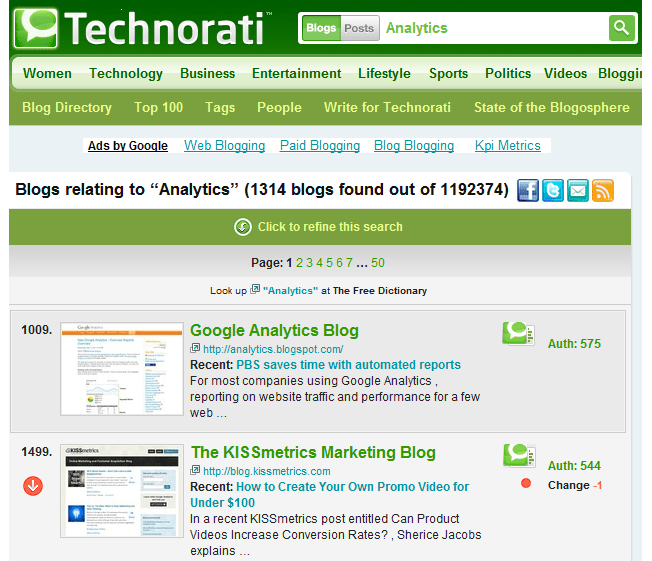Go to results page 6

pos(339,263)
